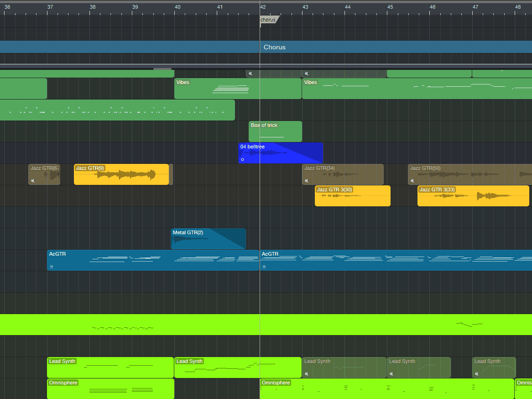
Task: Select the Jazz GTR(9) audio clip
Action: click(121, 174)
